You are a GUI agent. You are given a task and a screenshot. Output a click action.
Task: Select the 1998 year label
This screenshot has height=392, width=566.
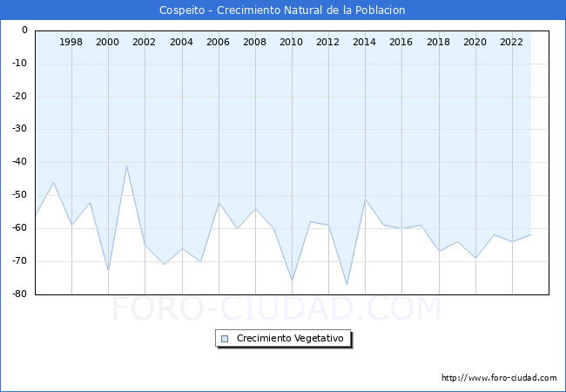[x=71, y=42]
